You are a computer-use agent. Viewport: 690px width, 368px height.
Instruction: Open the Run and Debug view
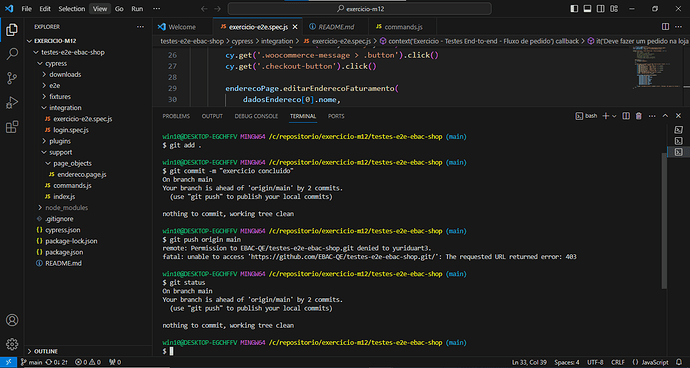click(12, 103)
